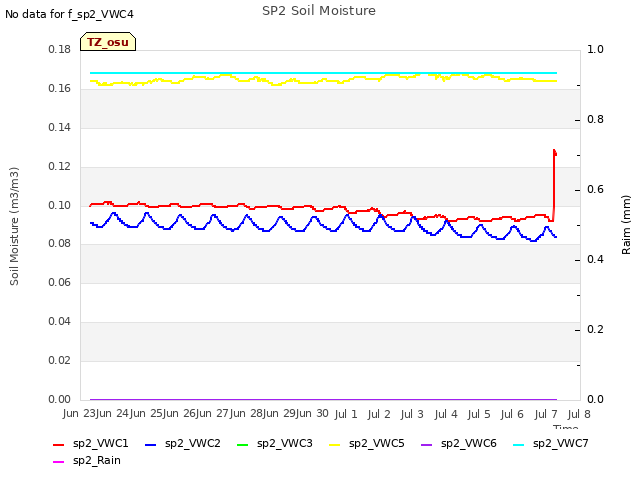Click the 1.0 right axis tick label

[595, 49]
